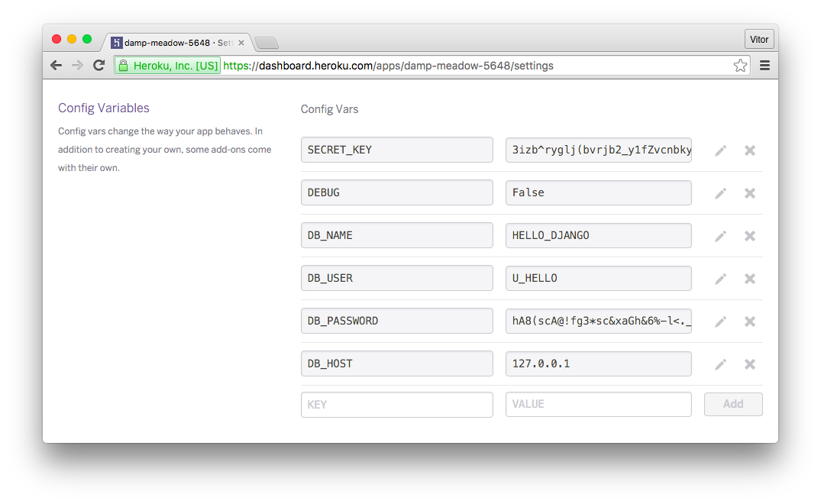Viewport: 821px width, 504px height.
Task: Remove the DB_USER config var
Action: pos(750,279)
